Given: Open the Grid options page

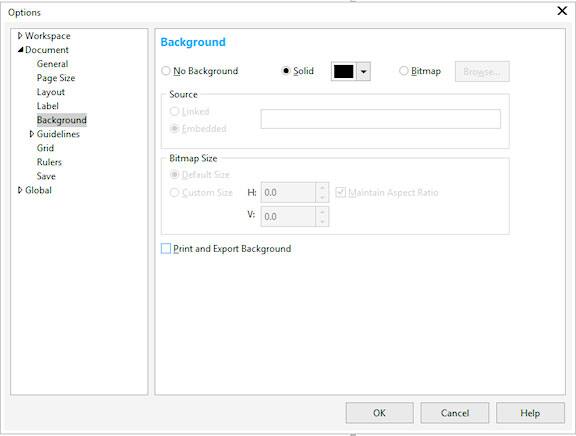Looking at the screenshot, I should coord(45,148).
